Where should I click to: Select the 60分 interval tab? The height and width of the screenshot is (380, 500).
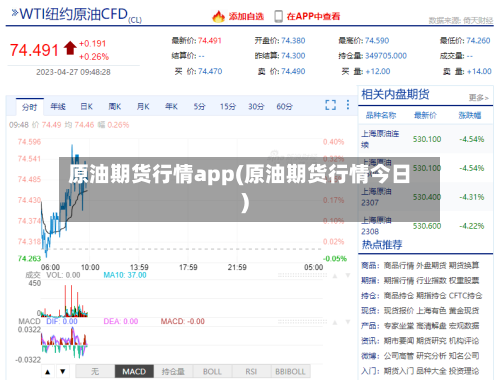284,106
